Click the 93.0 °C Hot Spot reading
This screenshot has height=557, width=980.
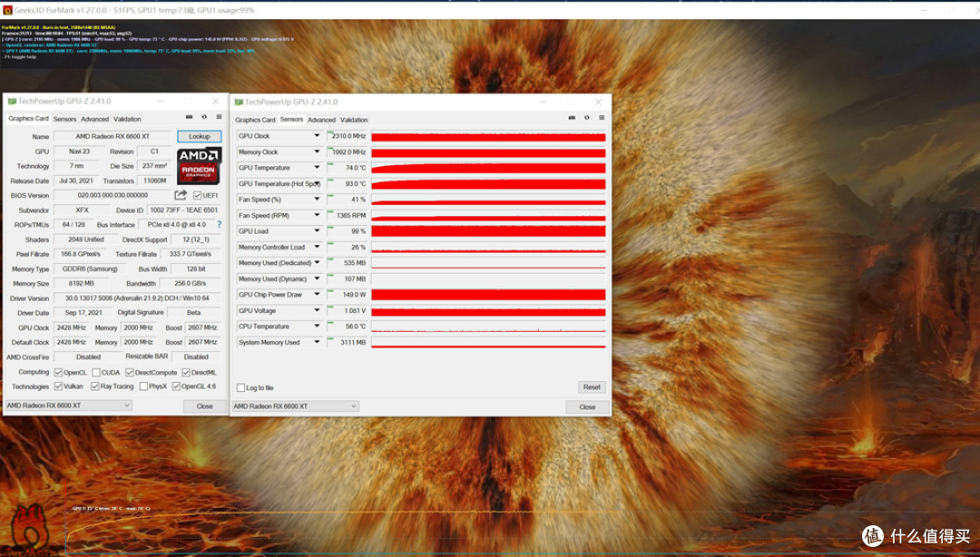tap(347, 184)
